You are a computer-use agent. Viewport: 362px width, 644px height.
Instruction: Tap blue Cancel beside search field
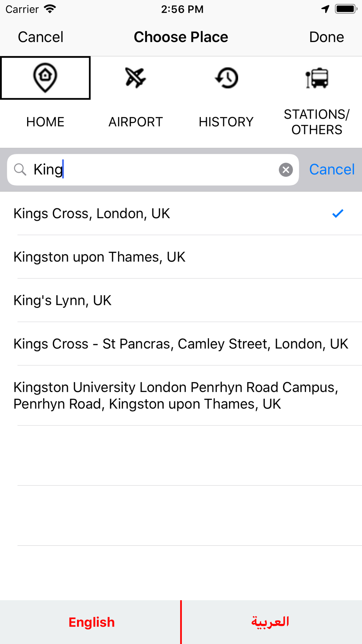click(x=332, y=170)
